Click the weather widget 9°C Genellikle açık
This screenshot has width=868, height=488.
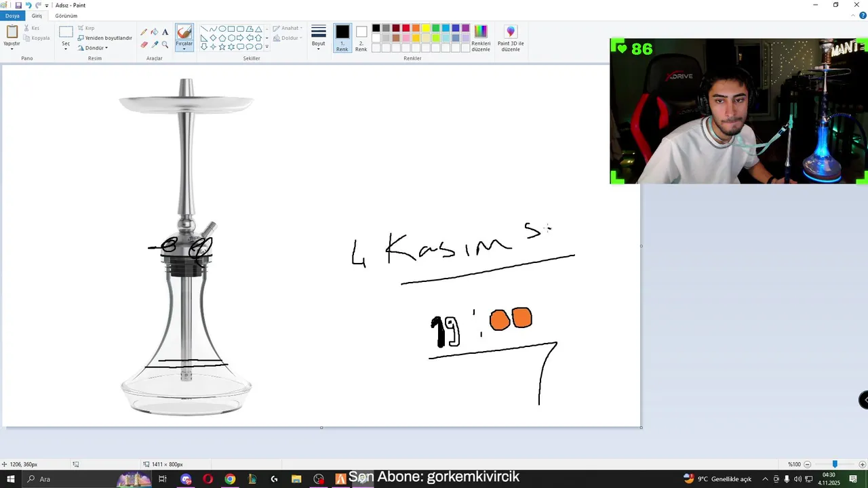[717, 479]
